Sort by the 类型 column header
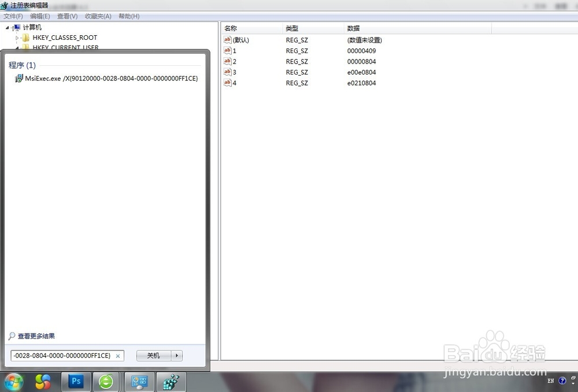 (x=313, y=28)
